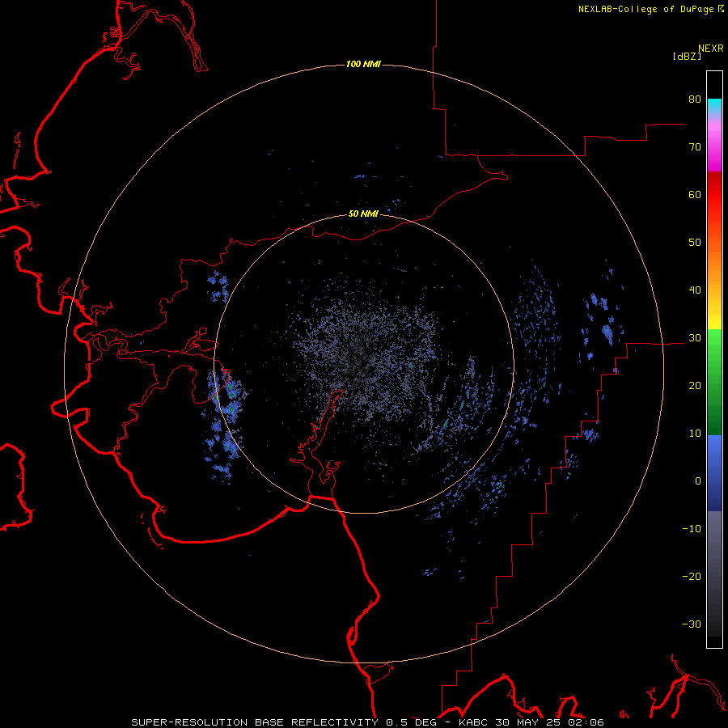The image size is (728, 728).
Task: Click the NEXLAB-College of DuPage credit text
Action: pos(651,9)
